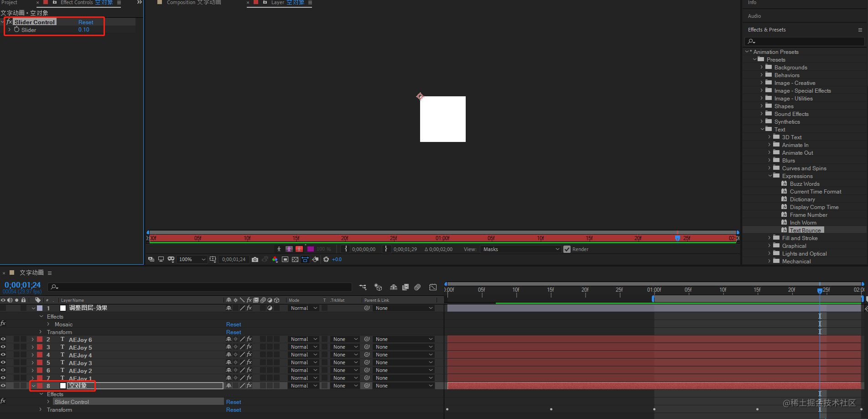The height and width of the screenshot is (419, 868).
Task: Click the reset exposure icon
Action: (x=326, y=259)
